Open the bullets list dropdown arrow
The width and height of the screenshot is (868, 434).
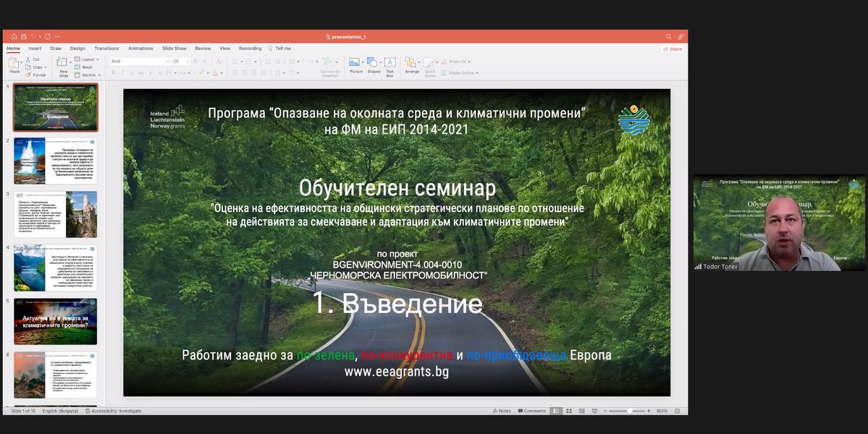coord(241,61)
